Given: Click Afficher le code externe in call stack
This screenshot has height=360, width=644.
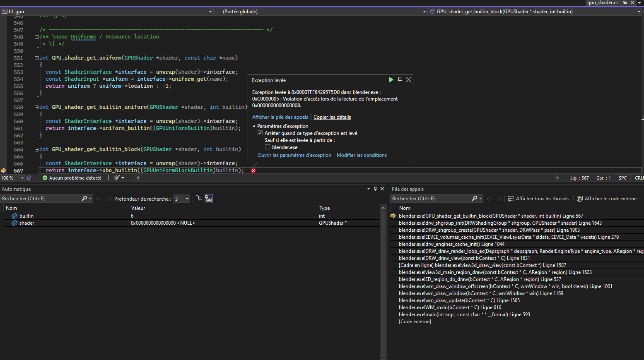Looking at the screenshot, I should coord(607,199).
